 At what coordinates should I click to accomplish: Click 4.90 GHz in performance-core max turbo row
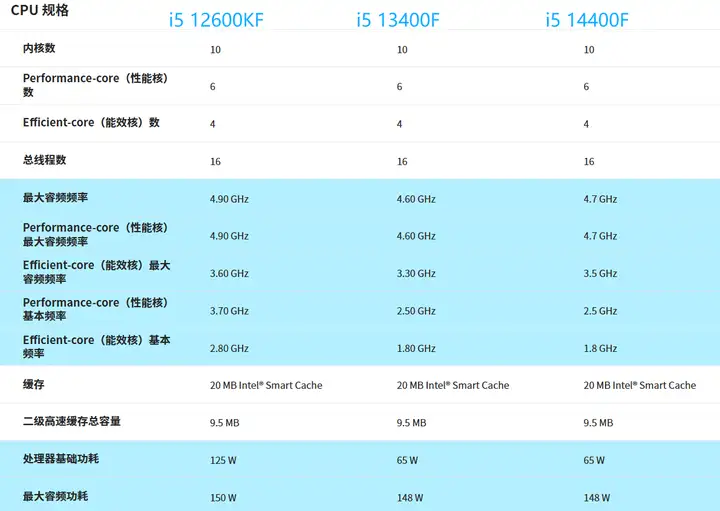(229, 236)
